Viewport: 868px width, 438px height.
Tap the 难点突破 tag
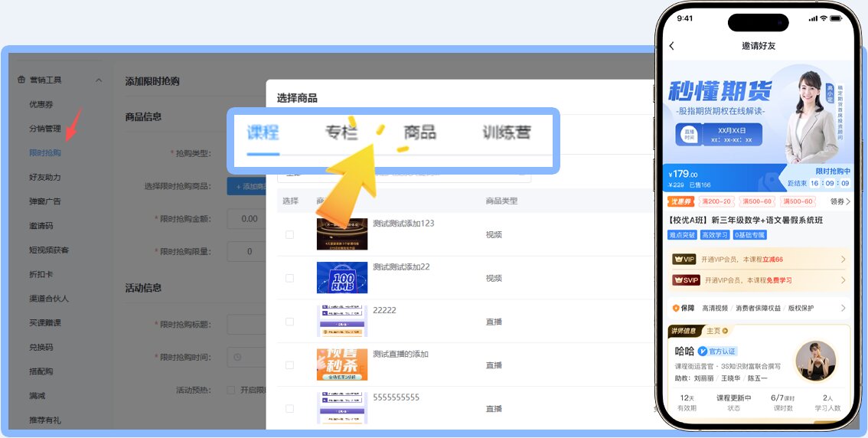[x=683, y=235]
